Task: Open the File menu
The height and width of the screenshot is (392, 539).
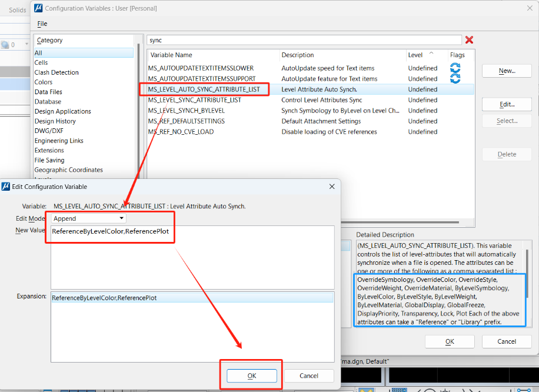Action: coord(42,24)
